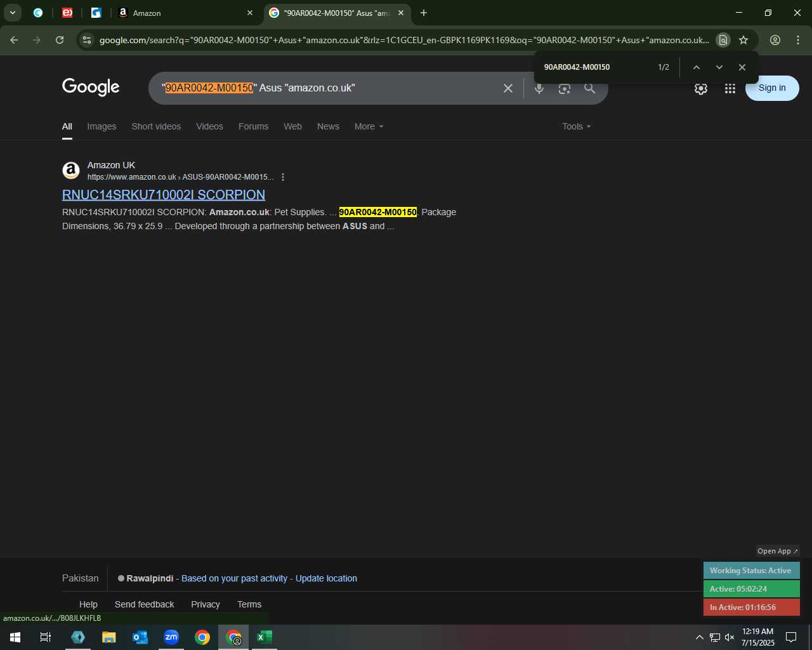This screenshot has height=650, width=812.
Task: Open the result's three-dot options
Action: (283, 177)
